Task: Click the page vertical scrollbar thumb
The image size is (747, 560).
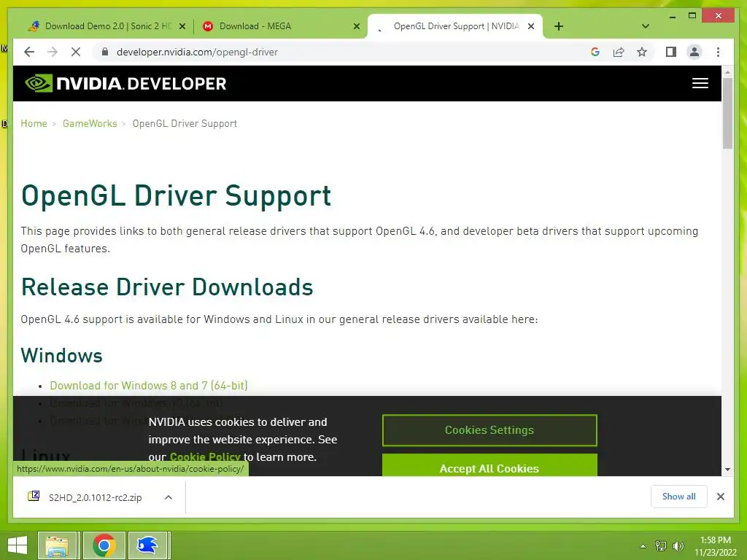Action: [x=727, y=113]
